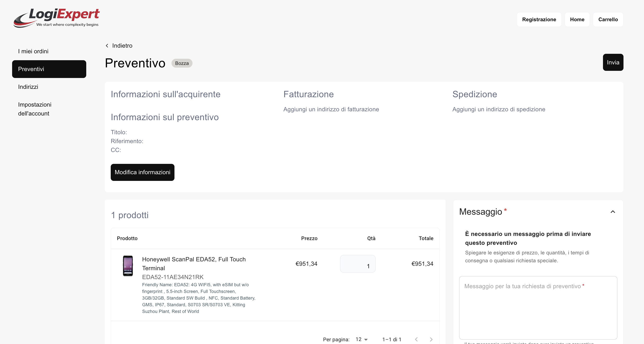This screenshot has height=344, width=644.
Task: Click 'È necessario un messaggio' notice text
Action: coord(528,238)
